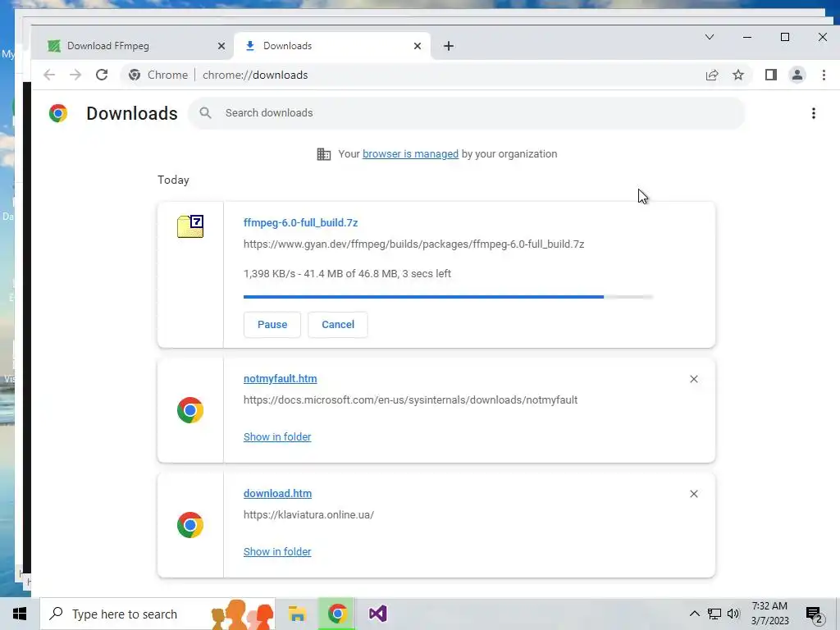Open the side panel icon
Screen dimensions: 840x630
tap(771, 75)
